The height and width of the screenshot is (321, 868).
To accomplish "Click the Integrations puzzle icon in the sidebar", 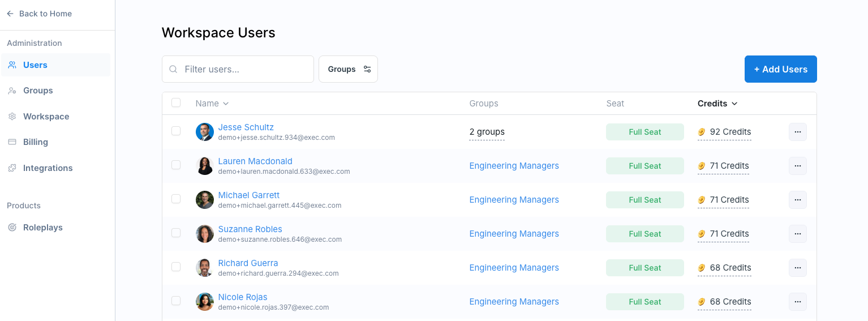I will point(12,168).
